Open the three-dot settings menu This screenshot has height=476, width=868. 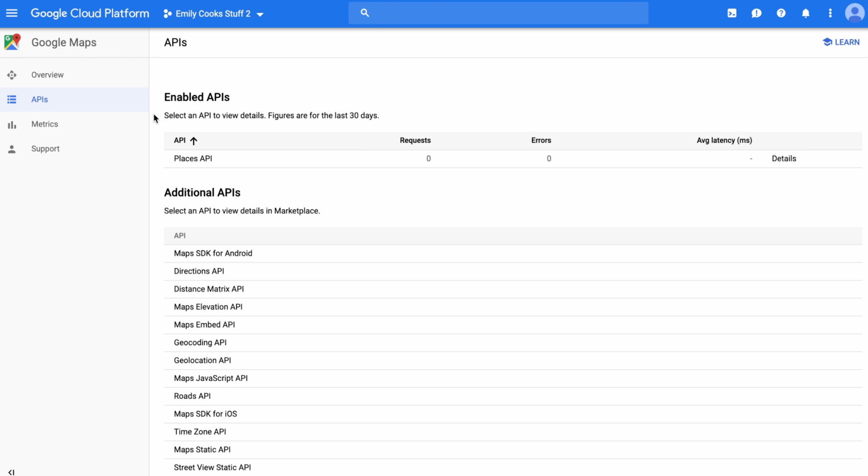tap(830, 13)
